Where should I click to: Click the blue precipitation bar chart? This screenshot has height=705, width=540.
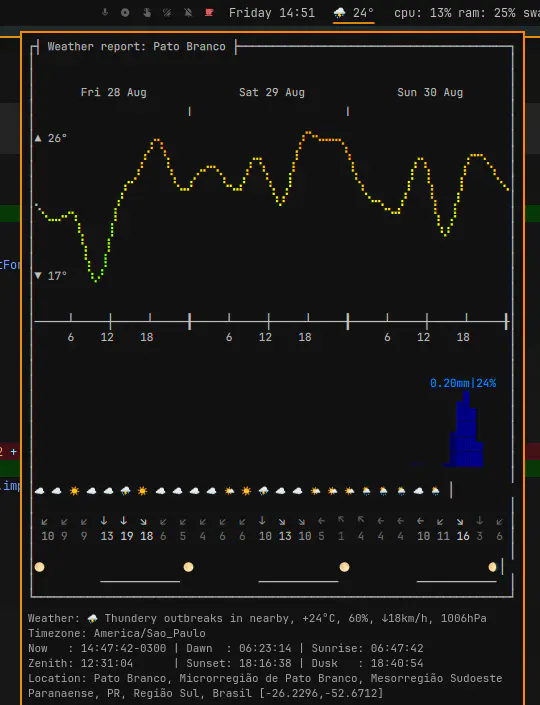(x=464, y=429)
